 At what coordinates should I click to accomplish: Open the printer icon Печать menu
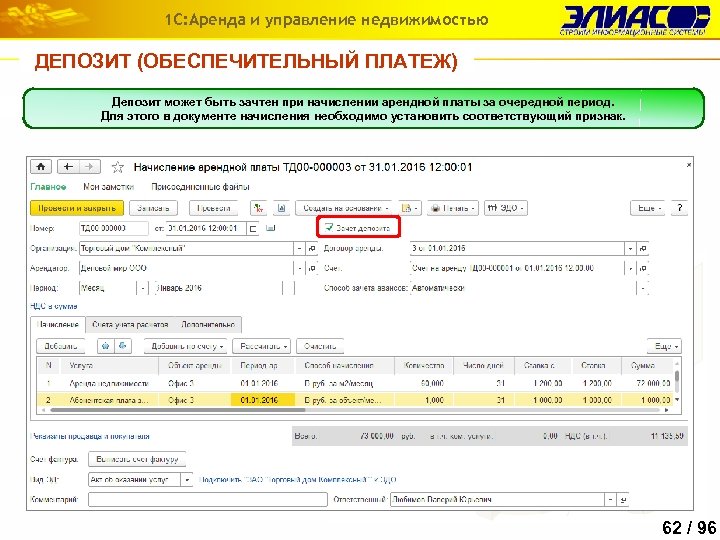click(x=453, y=208)
